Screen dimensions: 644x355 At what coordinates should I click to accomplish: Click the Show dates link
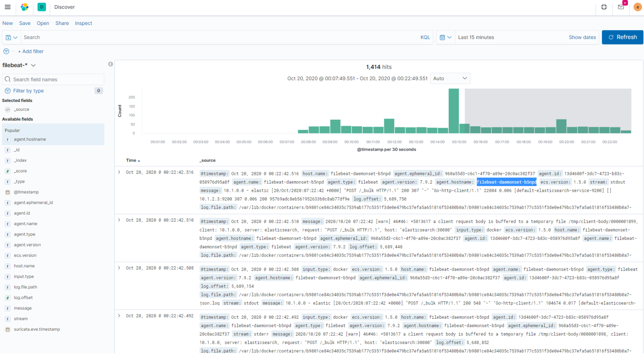[x=582, y=37]
